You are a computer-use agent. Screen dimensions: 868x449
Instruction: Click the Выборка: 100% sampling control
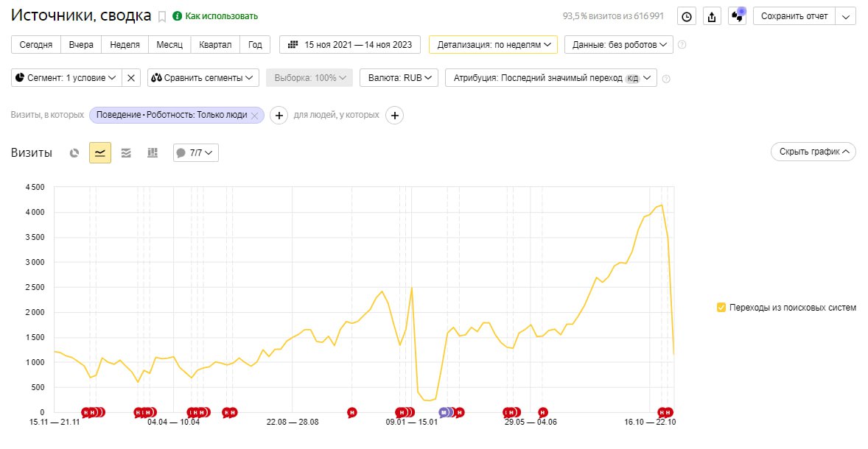[310, 78]
